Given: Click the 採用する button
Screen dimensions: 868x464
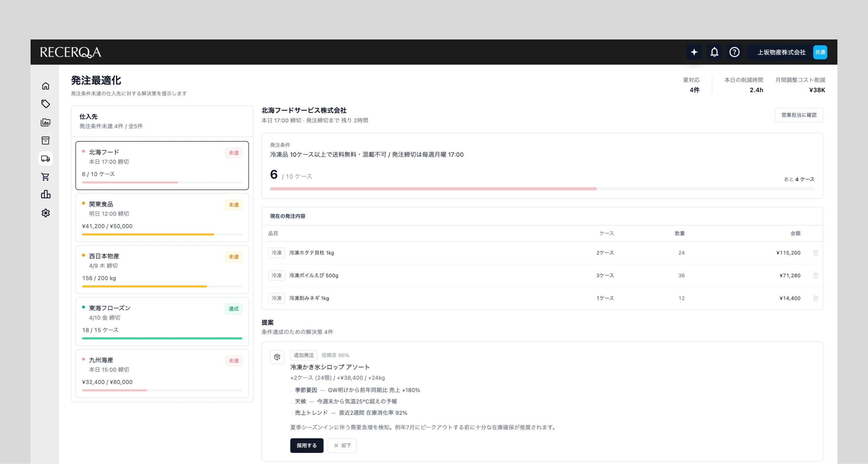Looking at the screenshot, I should 307,446.
